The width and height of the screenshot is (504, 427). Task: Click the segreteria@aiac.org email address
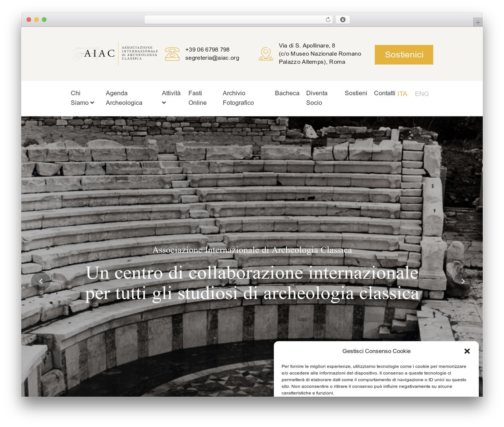tap(212, 58)
